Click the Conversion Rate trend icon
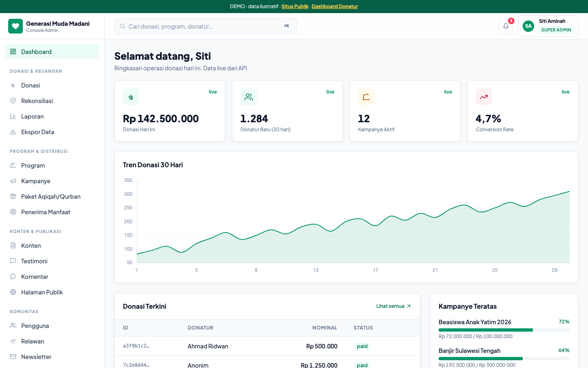Screen dimensions: 588x368 click(484, 97)
